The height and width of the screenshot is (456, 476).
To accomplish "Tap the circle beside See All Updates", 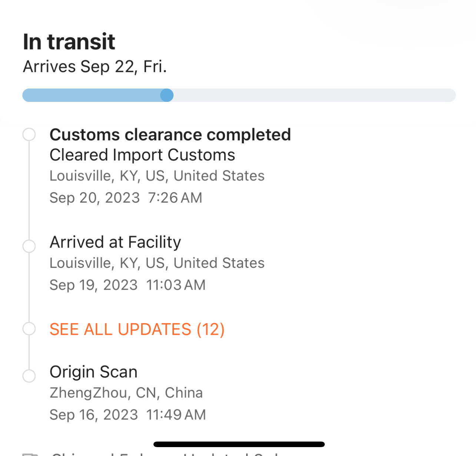I will click(x=29, y=329).
